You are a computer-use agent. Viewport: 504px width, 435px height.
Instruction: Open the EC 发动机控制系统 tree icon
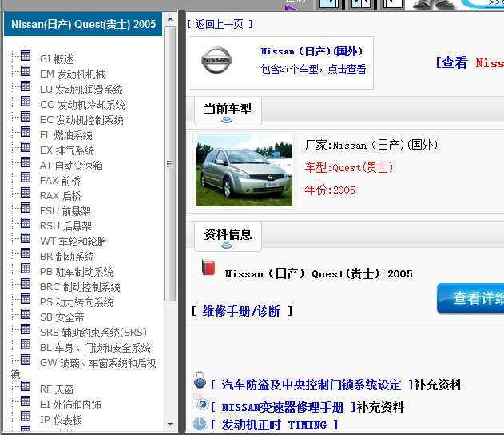tap(26, 117)
